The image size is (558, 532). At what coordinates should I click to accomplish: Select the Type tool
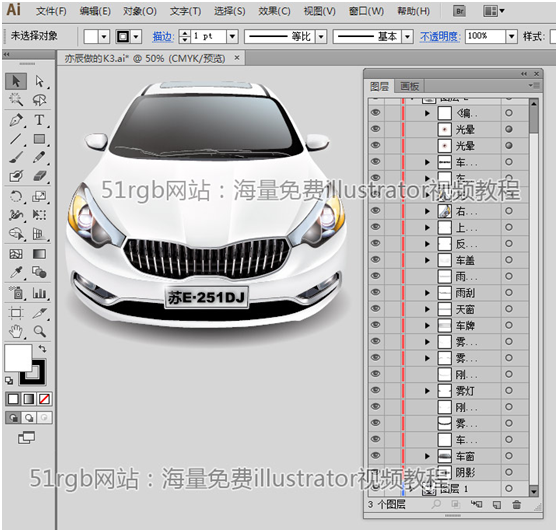(x=40, y=120)
